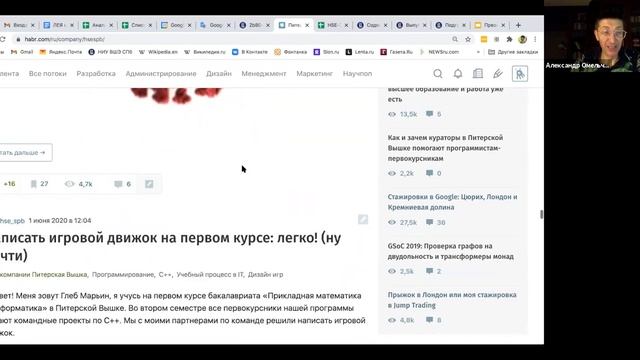Select the Разработка menu item
Viewport: 640px width, 360px height.
point(96,74)
